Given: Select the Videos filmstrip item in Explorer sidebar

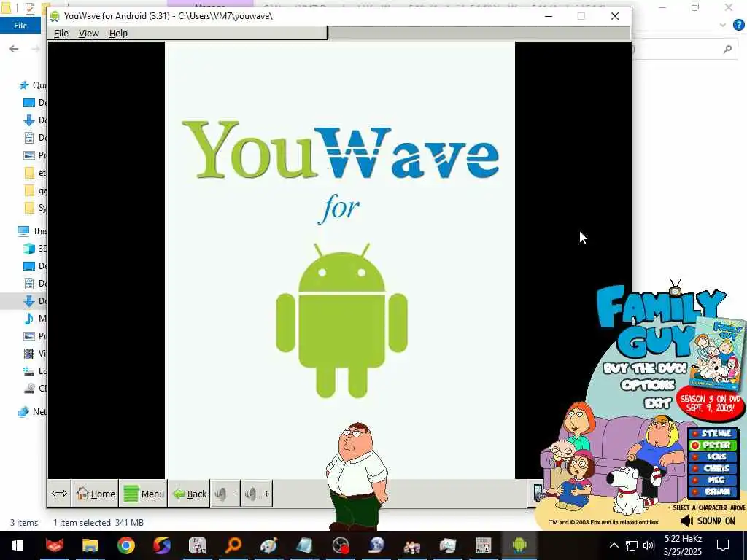Looking at the screenshot, I should click(x=29, y=354).
